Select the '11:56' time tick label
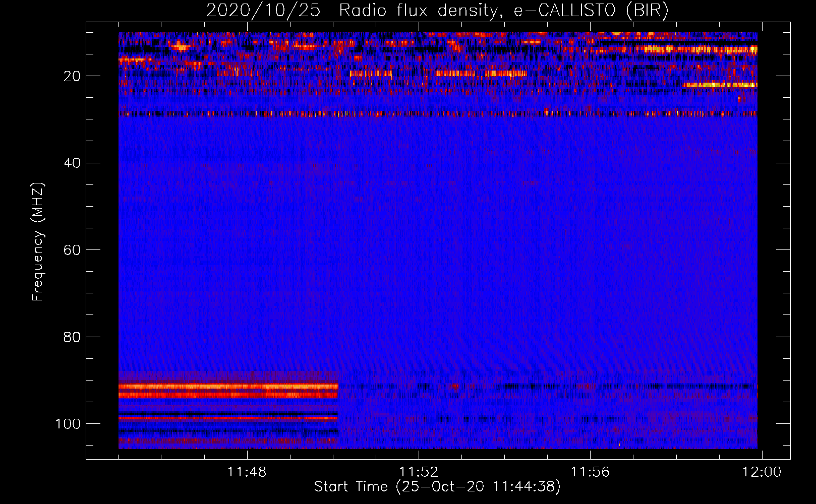The height and width of the screenshot is (504, 816). [x=590, y=472]
